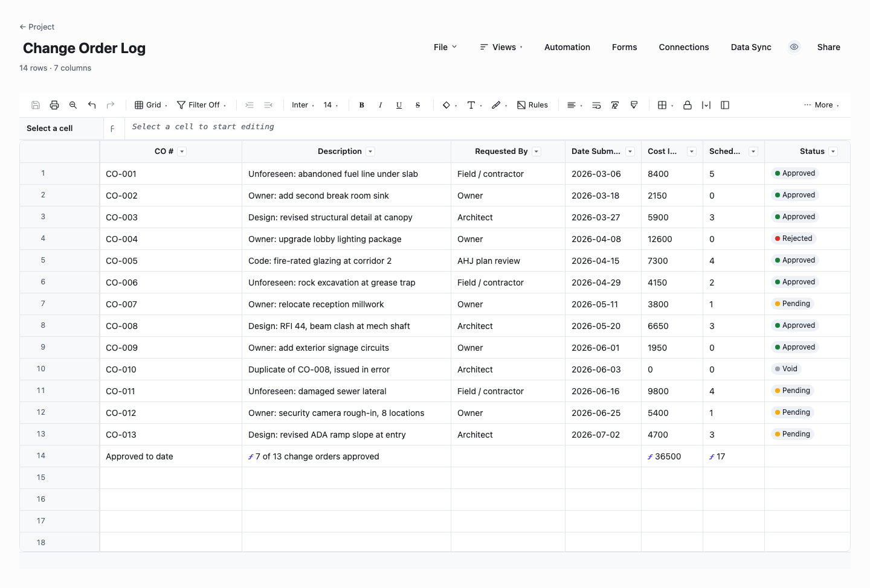The width and height of the screenshot is (870, 588).
Task: Select the cell "Duplicate of CO-008, issued in error"
Action: (x=346, y=369)
